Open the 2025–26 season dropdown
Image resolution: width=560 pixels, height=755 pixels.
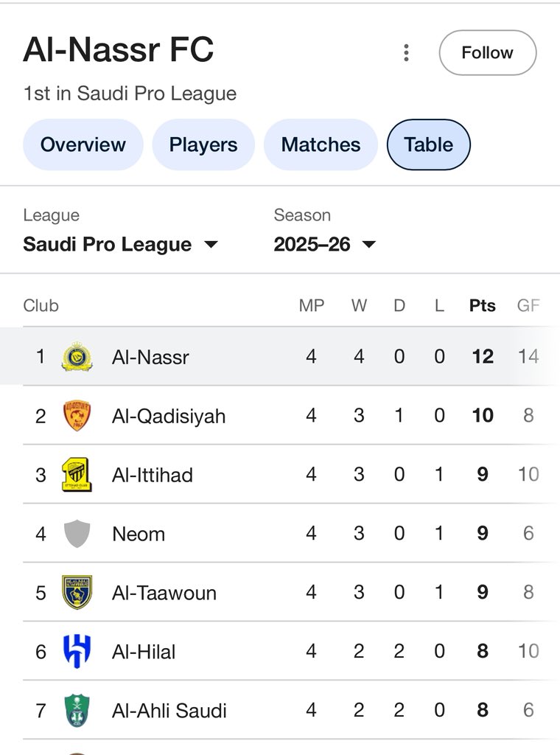pyautogui.click(x=325, y=244)
